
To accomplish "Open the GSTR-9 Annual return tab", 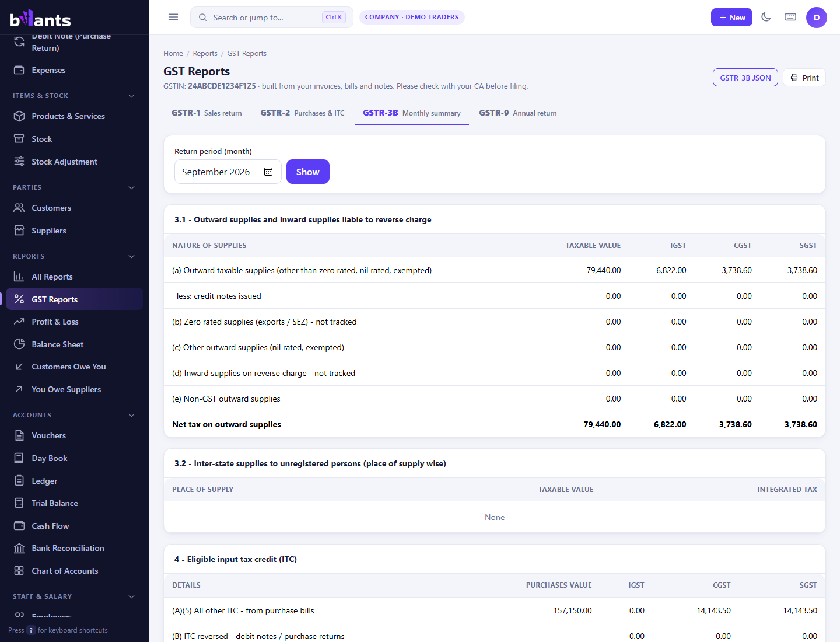I will pos(518,113).
